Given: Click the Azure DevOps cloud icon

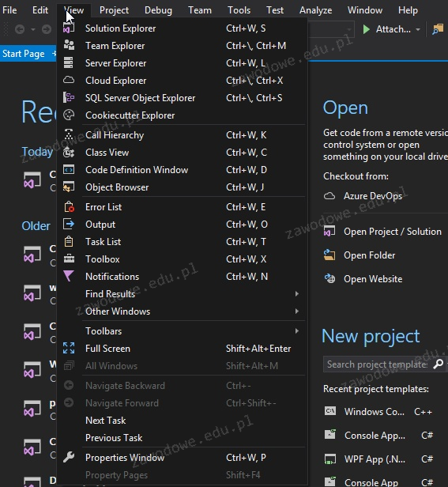Looking at the screenshot, I should tap(329, 196).
